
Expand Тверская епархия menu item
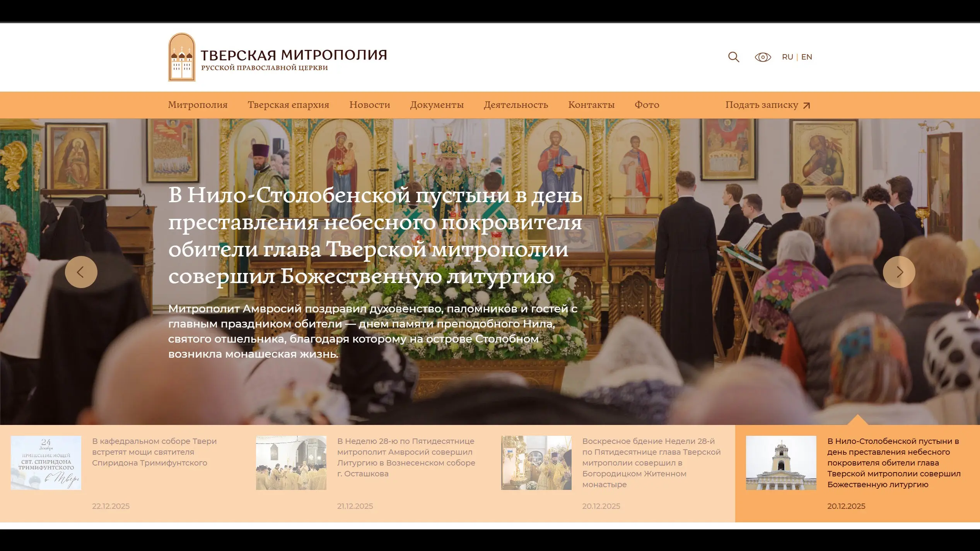pos(288,105)
